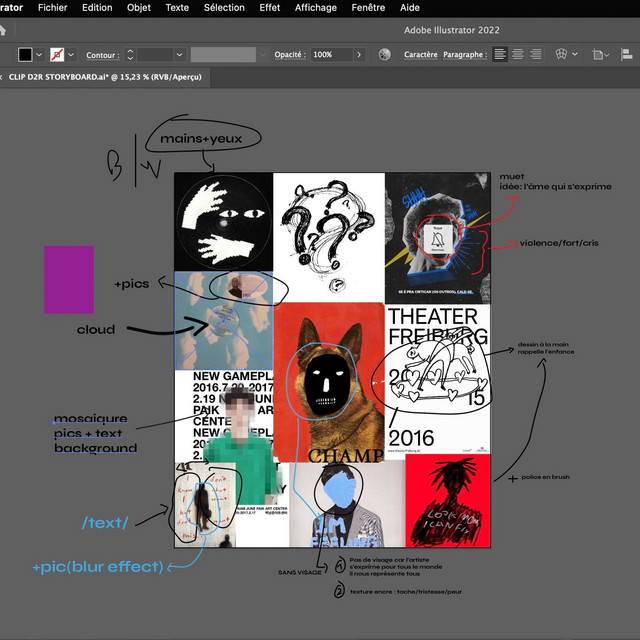Screen dimensions: 640x640
Task: Select the 'mains+yeux' text object
Action: pyautogui.click(x=201, y=139)
